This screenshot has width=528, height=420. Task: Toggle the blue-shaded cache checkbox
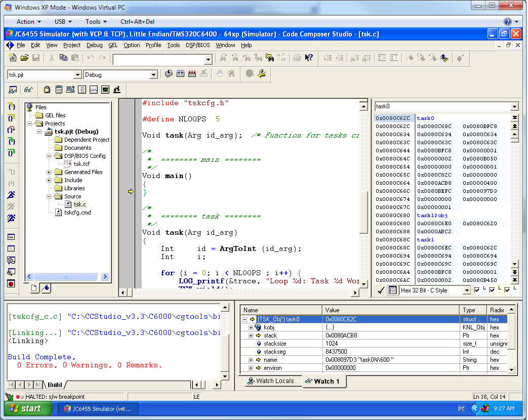[477, 290]
